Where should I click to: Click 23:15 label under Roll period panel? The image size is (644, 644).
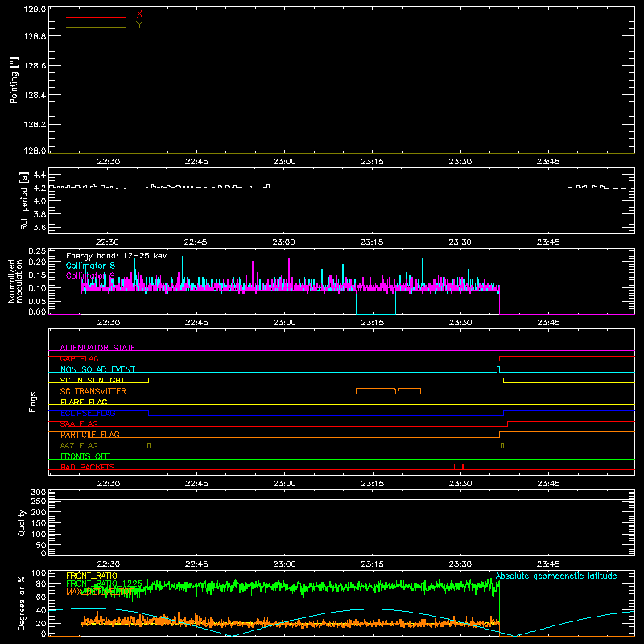click(x=372, y=242)
